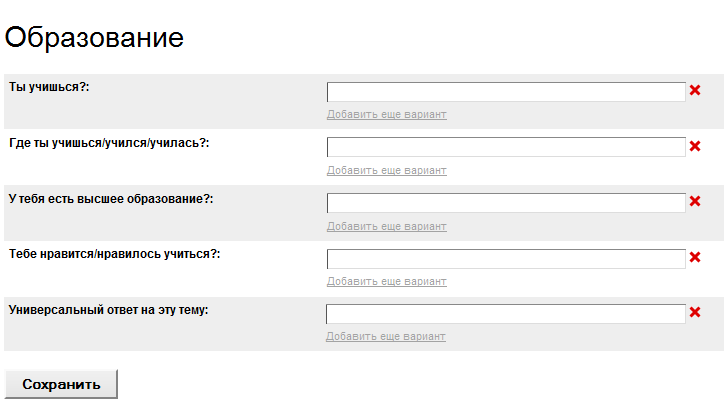
Task: Click red X beside 'Ты учишься?' field
Action: click(x=695, y=91)
